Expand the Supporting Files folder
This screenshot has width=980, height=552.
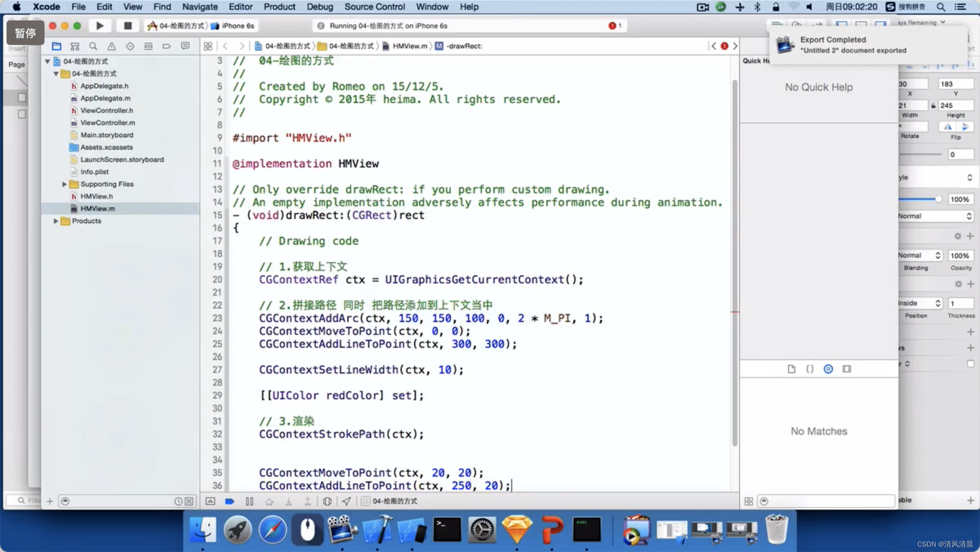[64, 184]
